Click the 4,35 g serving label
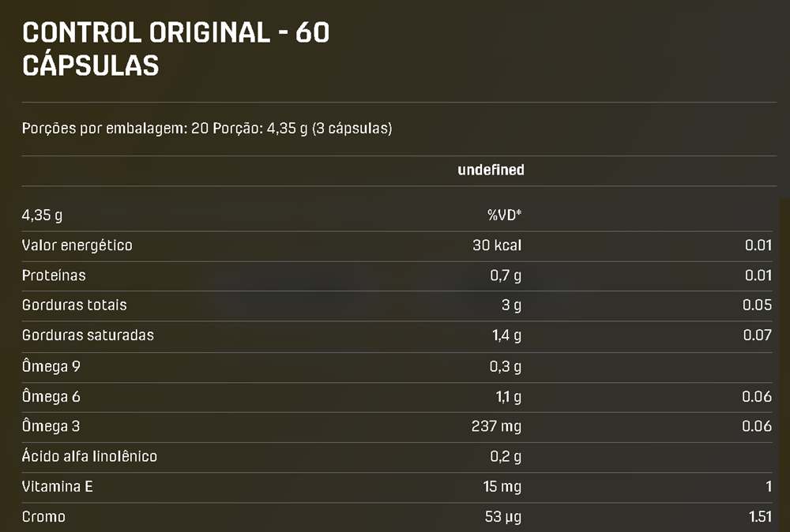 pyautogui.click(x=42, y=215)
